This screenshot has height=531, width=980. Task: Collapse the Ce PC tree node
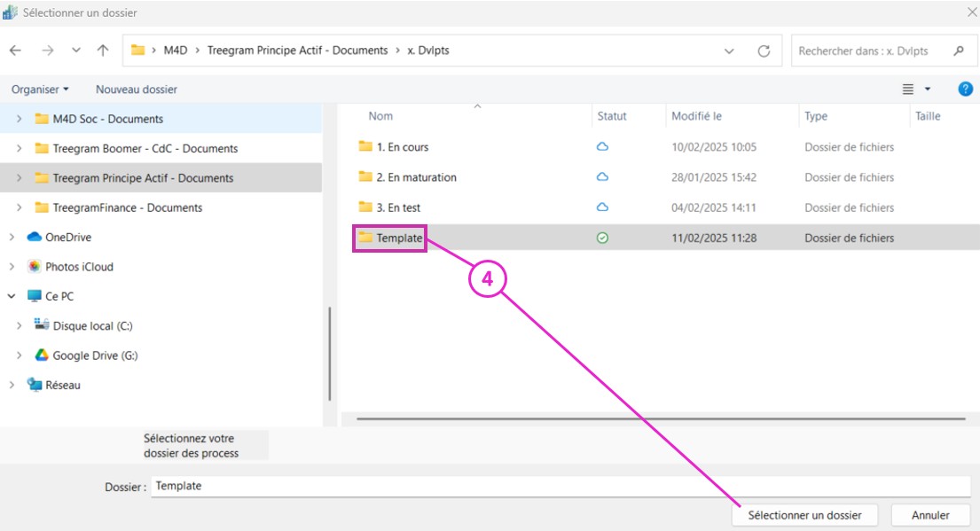click(x=12, y=297)
